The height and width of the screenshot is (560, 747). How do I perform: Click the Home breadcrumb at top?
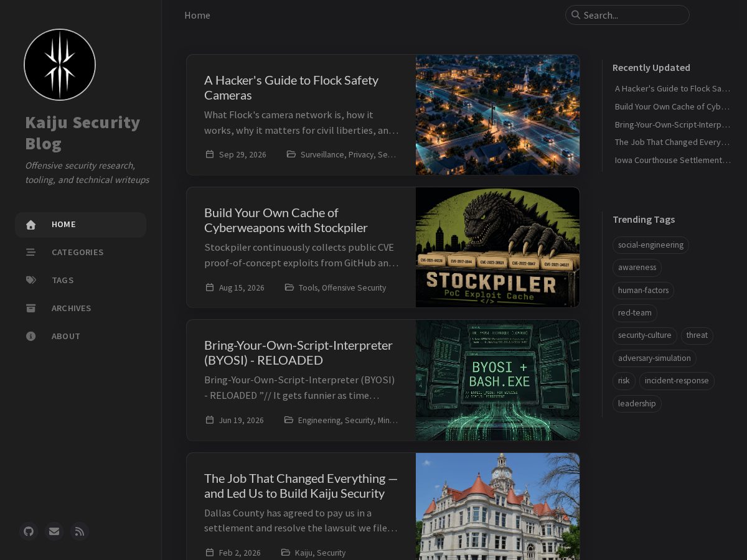point(197,16)
